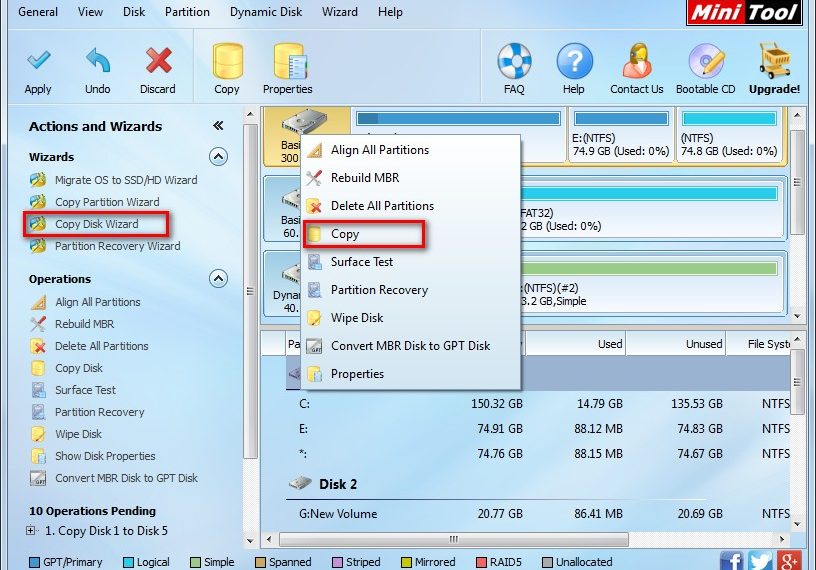Open the Wizard menu
Image resolution: width=816 pixels, height=570 pixels.
(340, 11)
